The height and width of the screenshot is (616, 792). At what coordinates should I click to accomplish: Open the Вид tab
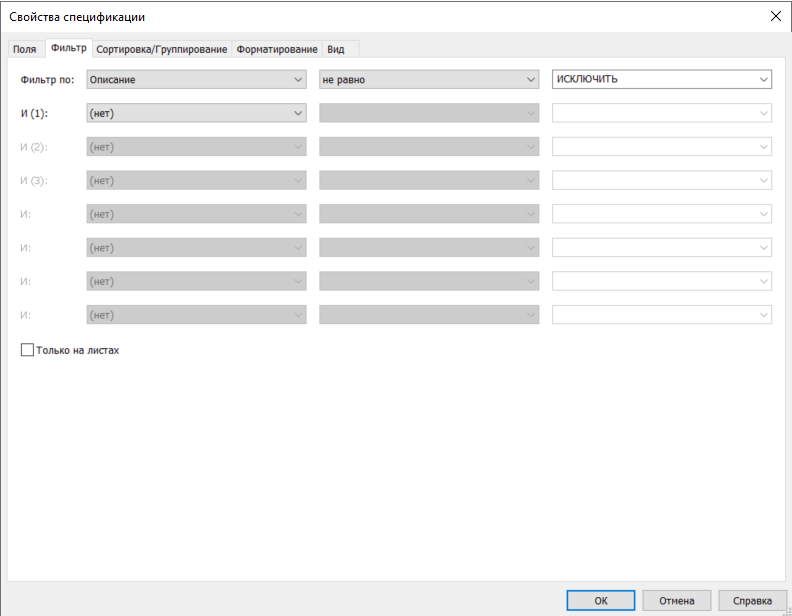[336, 49]
